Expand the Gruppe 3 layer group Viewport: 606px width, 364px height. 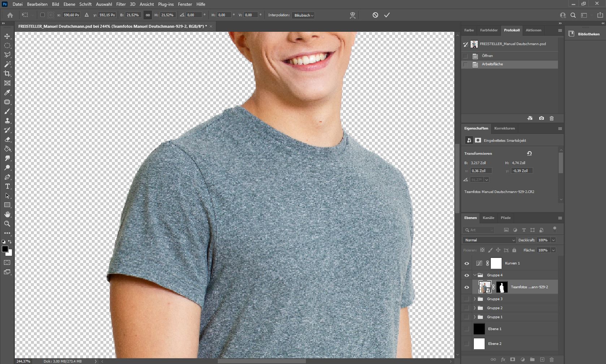(474, 299)
